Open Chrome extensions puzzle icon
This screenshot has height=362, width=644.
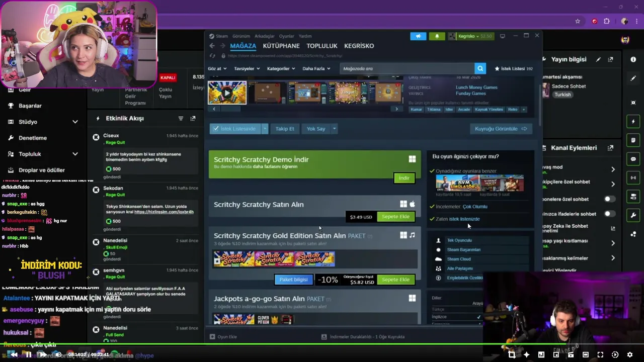(607, 21)
